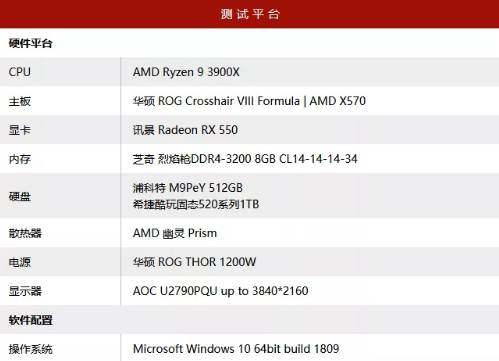
Task: Click the 软件配置 section heading
Action: [x=30, y=320]
